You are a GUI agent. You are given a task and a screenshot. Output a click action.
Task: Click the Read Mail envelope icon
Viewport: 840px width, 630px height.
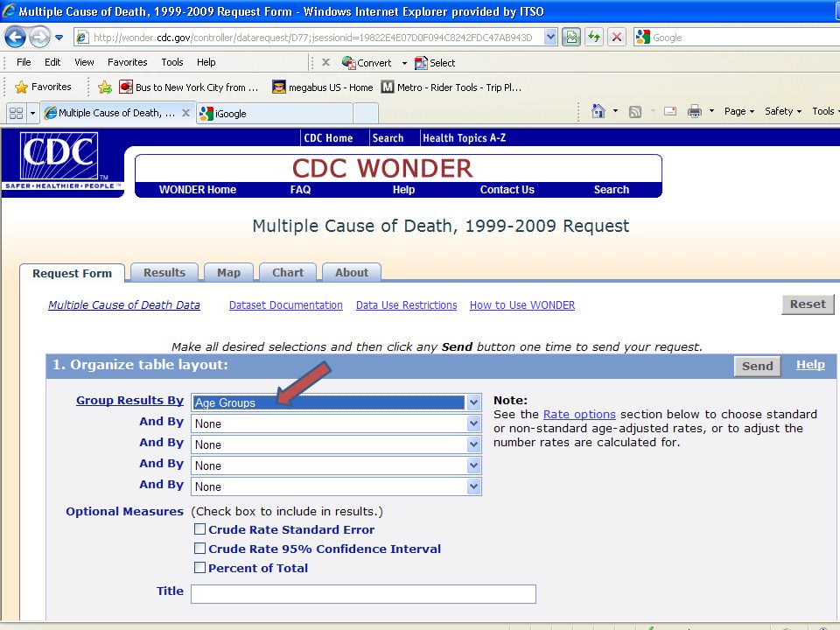coord(670,111)
